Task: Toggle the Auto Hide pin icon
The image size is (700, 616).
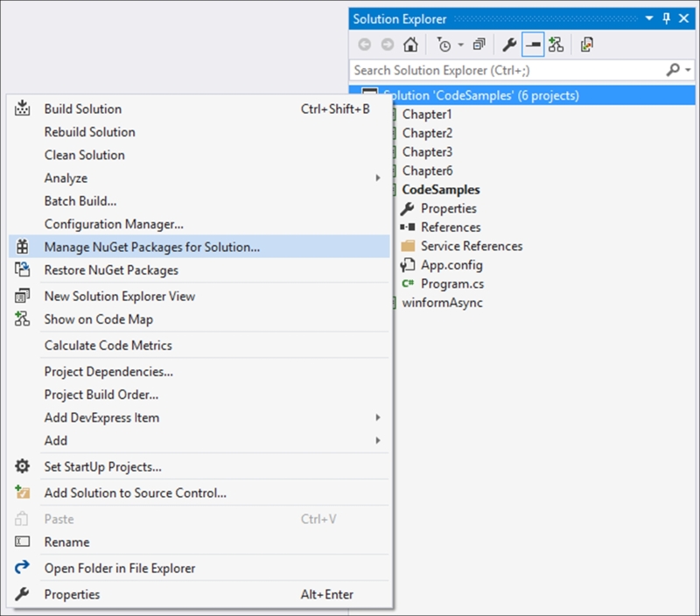Action: [x=667, y=18]
